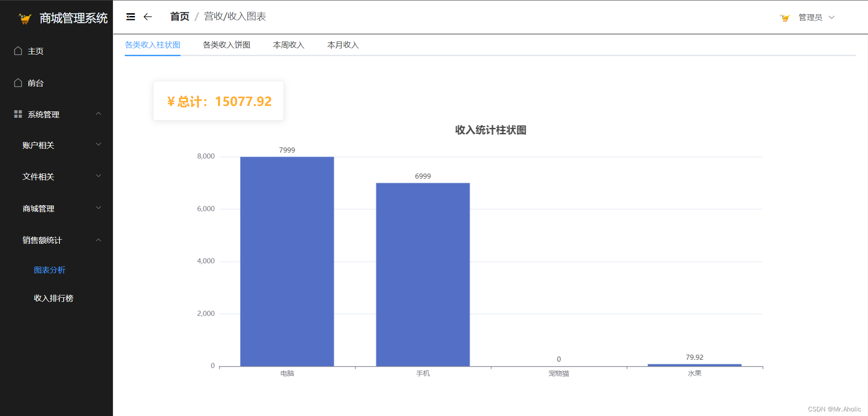Click the 8,000 y-axis label
The height and width of the screenshot is (416, 868).
pos(206,156)
